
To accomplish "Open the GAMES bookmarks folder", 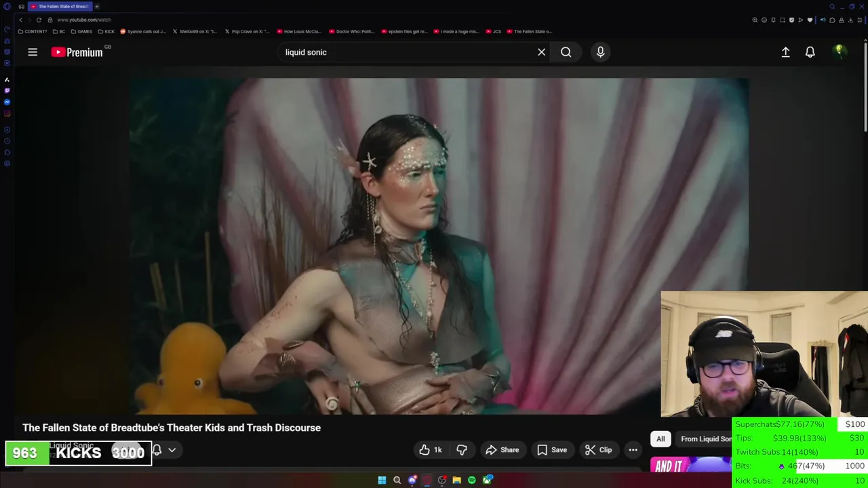I will point(81,31).
